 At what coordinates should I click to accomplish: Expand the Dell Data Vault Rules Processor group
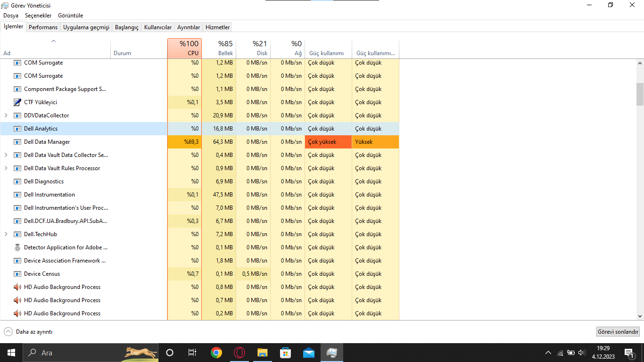tap(6, 168)
